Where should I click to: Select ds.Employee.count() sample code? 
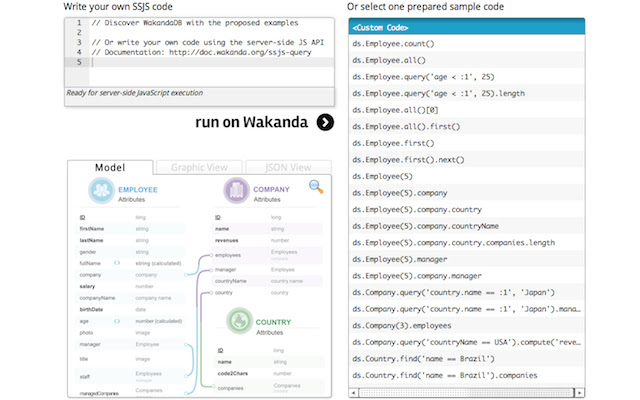(467, 44)
